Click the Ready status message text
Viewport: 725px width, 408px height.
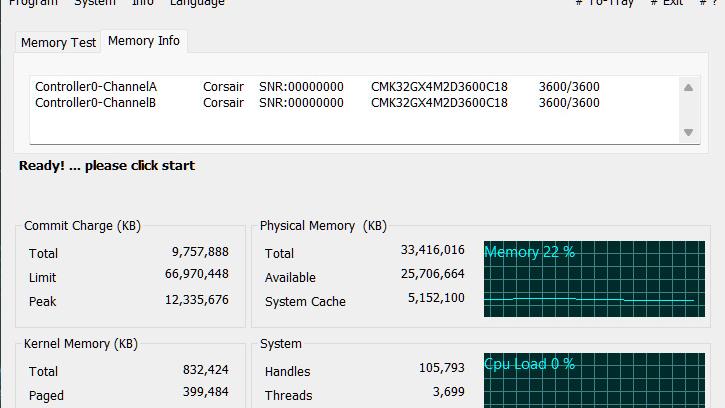[x=107, y=166]
